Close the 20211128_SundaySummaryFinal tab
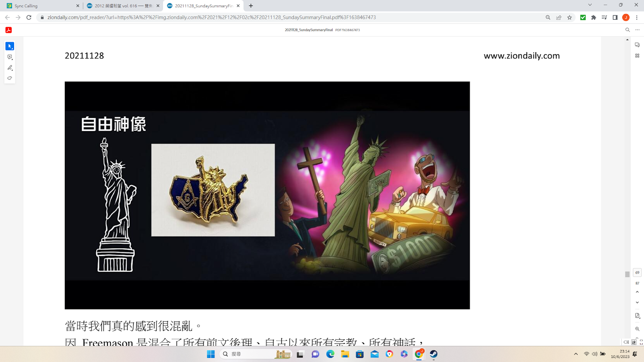 point(238,6)
